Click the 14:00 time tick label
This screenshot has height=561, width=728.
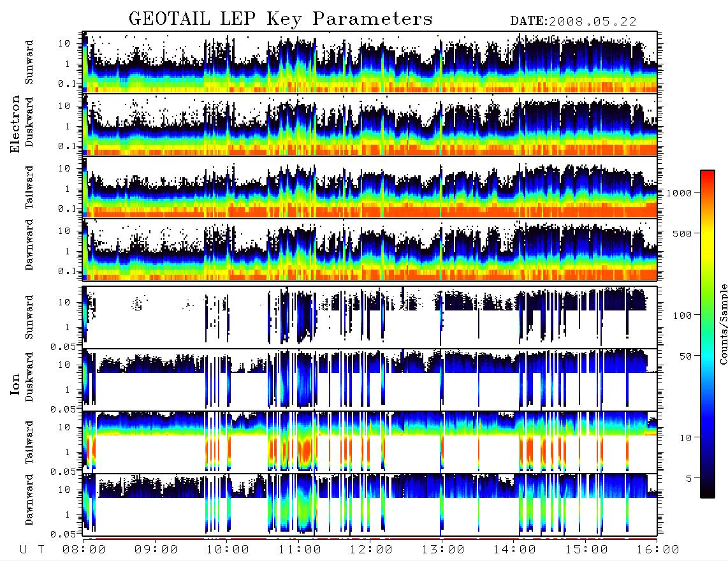[x=514, y=550]
